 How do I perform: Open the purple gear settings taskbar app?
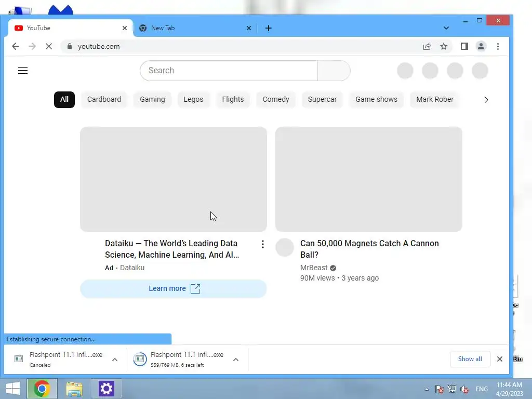[106, 389]
